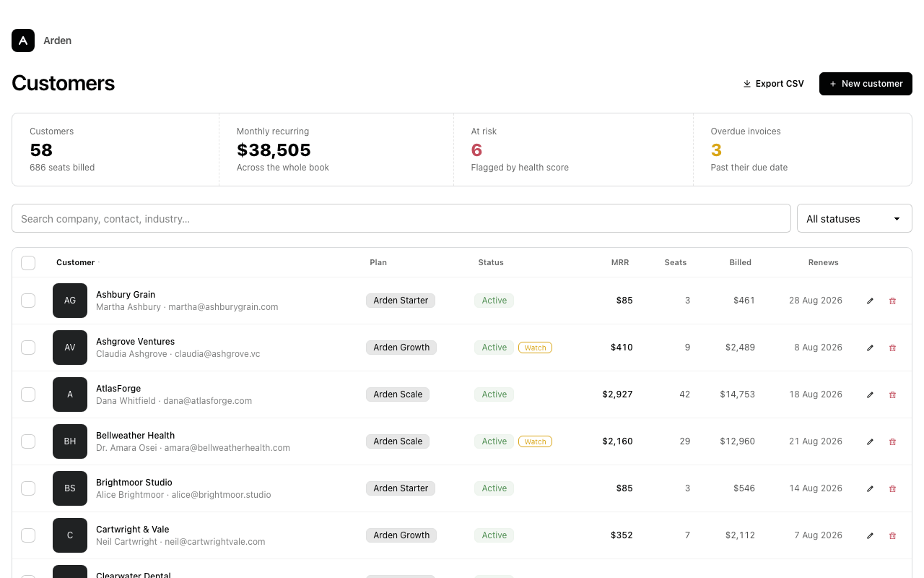Click the Arden brand name
Image resolution: width=924 pixels, height=578 pixels.
click(58, 40)
